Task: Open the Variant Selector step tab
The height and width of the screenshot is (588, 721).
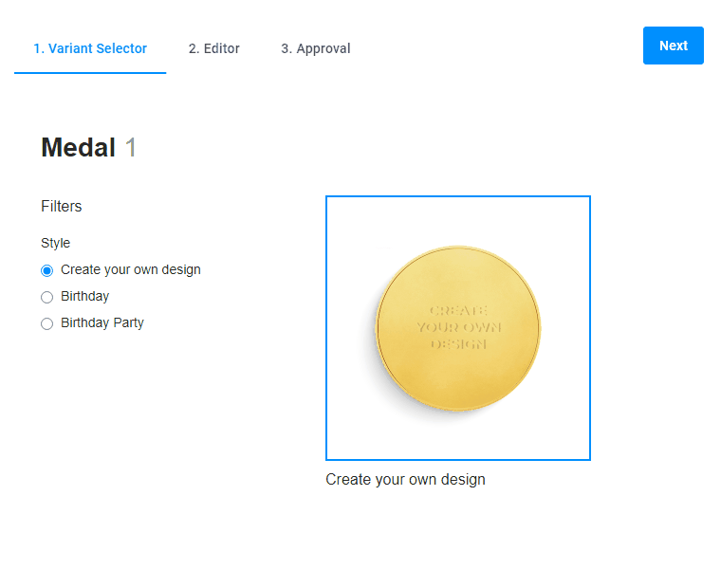Action: [90, 48]
